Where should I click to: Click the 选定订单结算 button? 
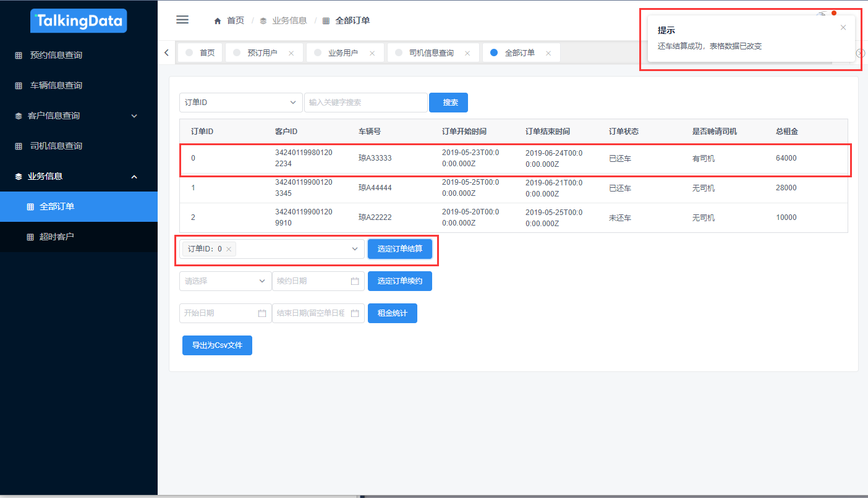coord(400,249)
